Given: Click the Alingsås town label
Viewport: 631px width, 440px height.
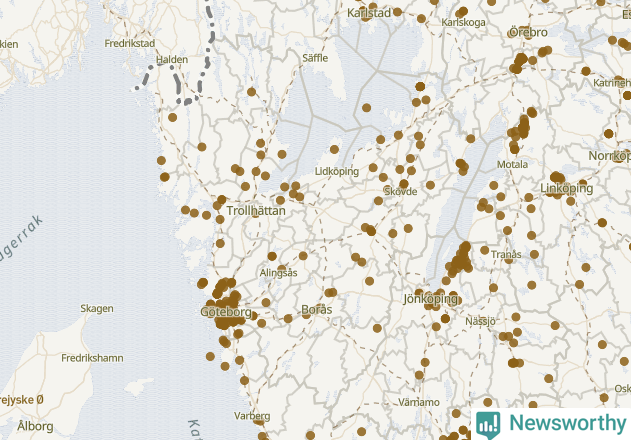Looking at the screenshot, I should coord(278,273).
